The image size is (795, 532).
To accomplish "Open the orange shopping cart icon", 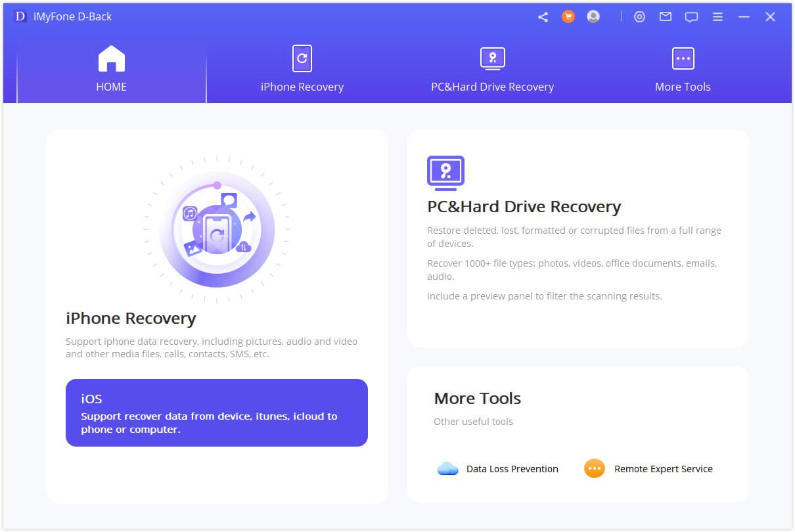I will point(568,17).
